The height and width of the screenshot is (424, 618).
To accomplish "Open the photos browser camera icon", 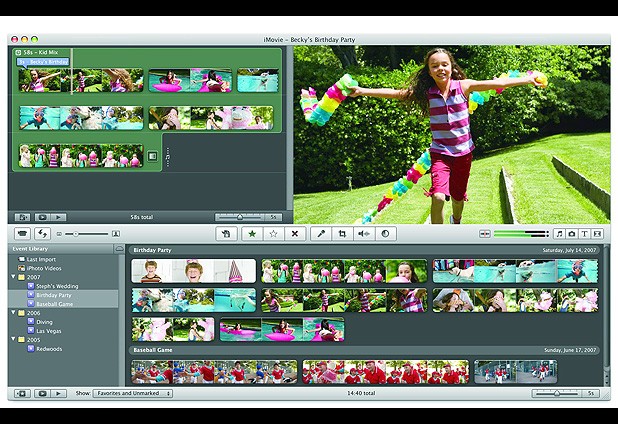I will pos(571,234).
